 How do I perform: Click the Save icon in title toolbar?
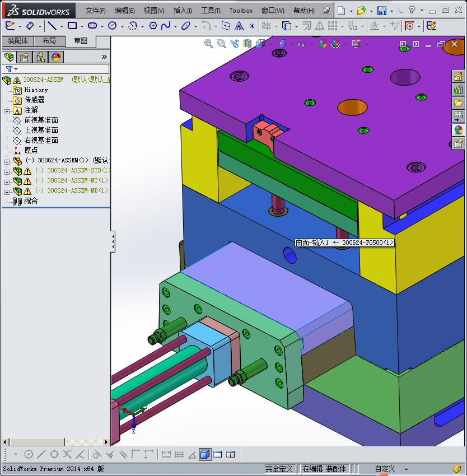(382, 11)
